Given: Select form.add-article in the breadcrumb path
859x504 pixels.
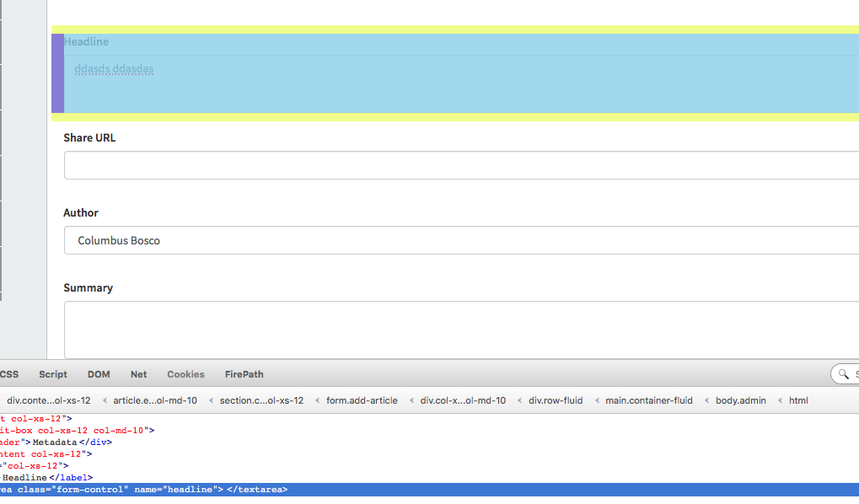Looking at the screenshot, I should tap(362, 400).
